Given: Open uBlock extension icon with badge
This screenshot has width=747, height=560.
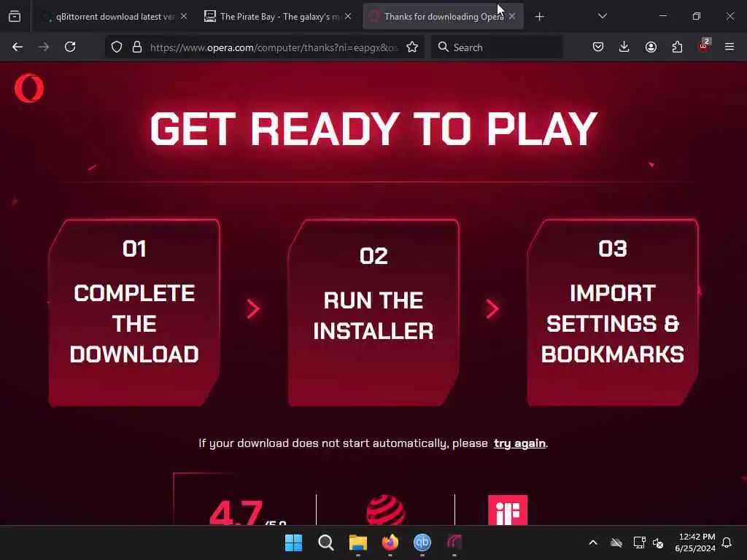Looking at the screenshot, I should [x=704, y=46].
